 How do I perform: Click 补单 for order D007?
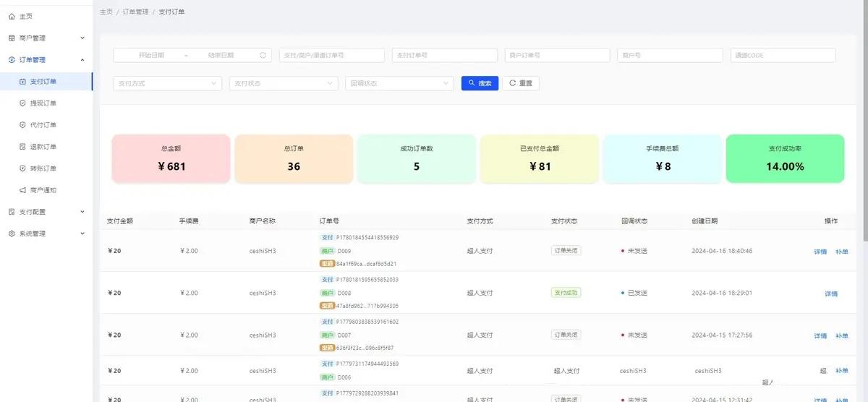pyautogui.click(x=842, y=335)
